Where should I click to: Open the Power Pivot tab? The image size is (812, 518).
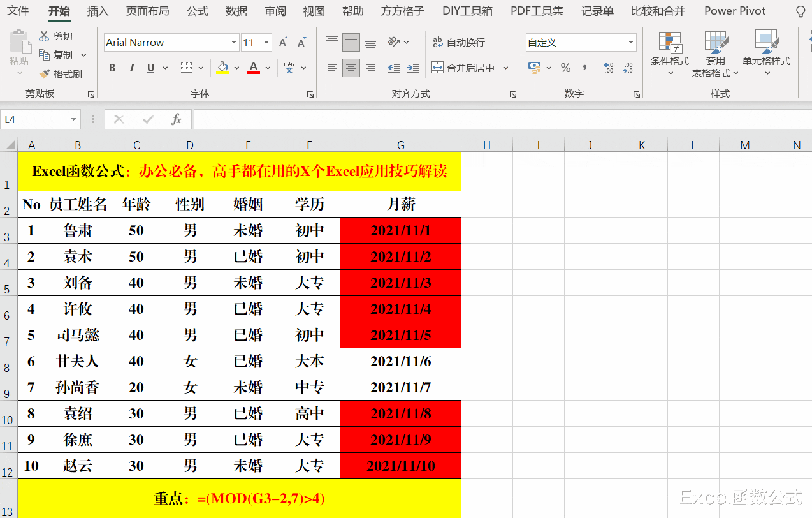734,11
